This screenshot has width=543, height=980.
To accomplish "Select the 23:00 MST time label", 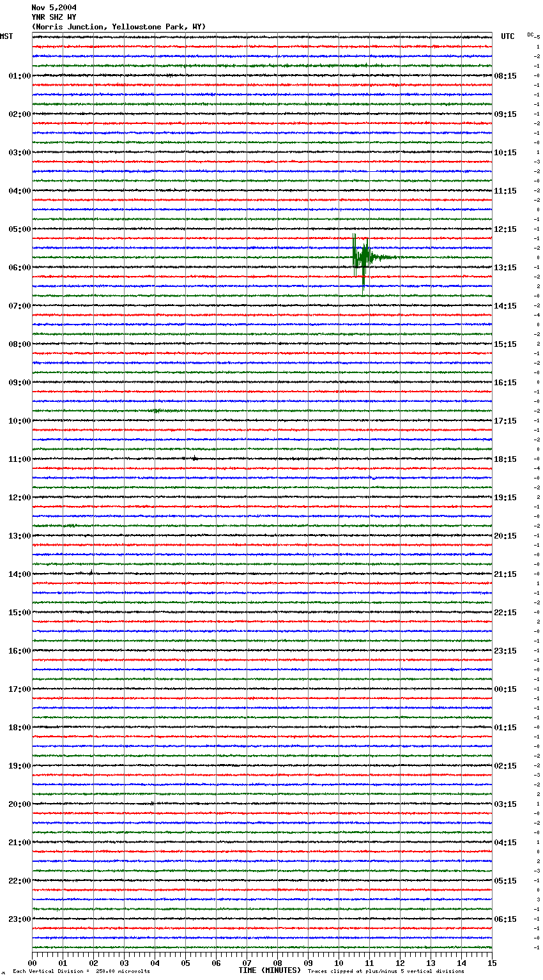I will 20,919.
